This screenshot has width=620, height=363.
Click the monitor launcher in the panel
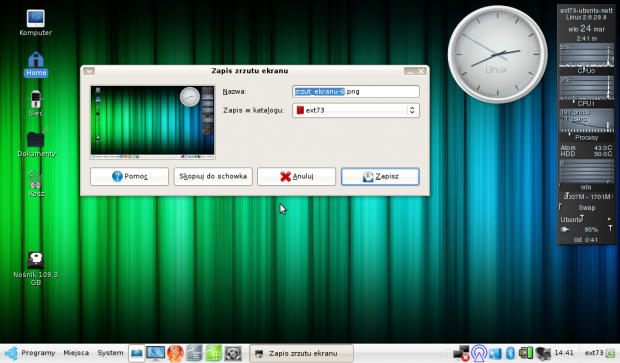[x=155, y=353]
